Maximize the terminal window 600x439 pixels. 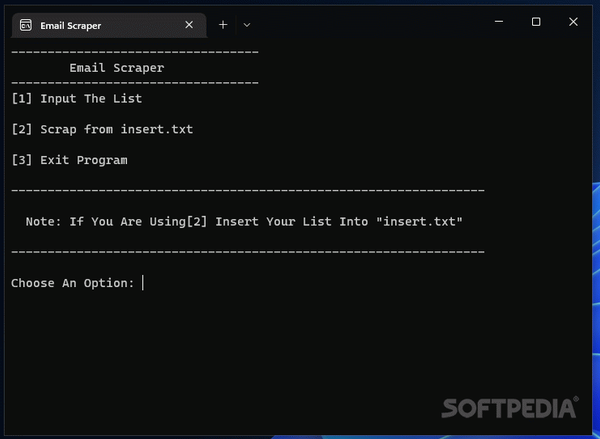536,22
